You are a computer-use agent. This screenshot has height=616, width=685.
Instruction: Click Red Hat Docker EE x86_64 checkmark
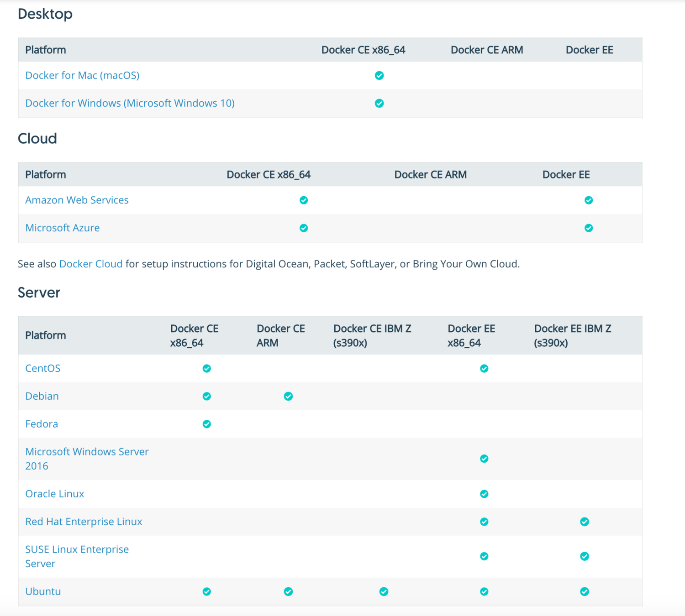coord(484,522)
